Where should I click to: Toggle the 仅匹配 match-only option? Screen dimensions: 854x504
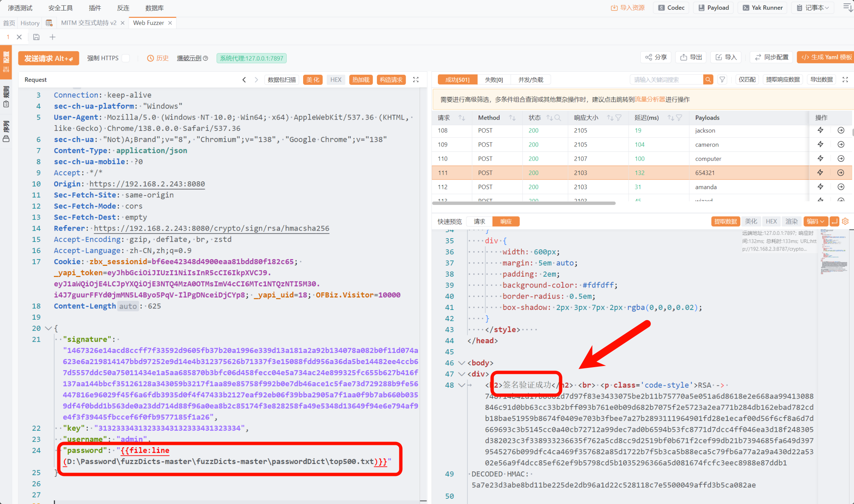[747, 80]
